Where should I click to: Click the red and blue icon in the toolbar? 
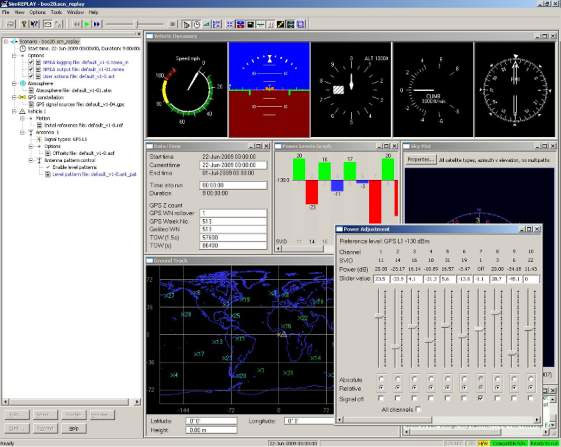(x=240, y=24)
